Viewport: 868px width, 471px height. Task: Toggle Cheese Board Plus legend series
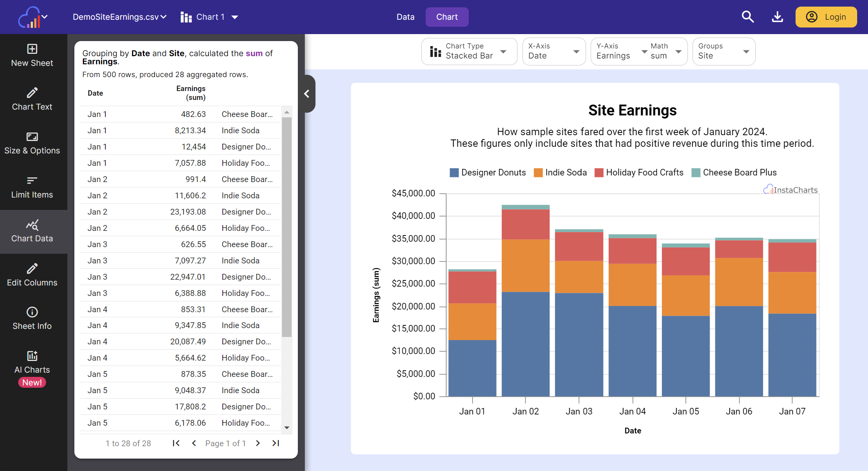734,173
